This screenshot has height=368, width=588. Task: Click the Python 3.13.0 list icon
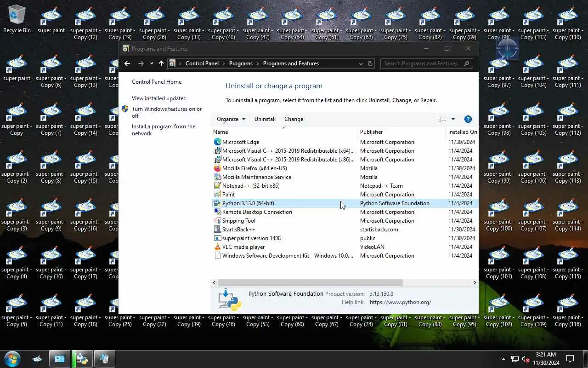[x=218, y=203]
